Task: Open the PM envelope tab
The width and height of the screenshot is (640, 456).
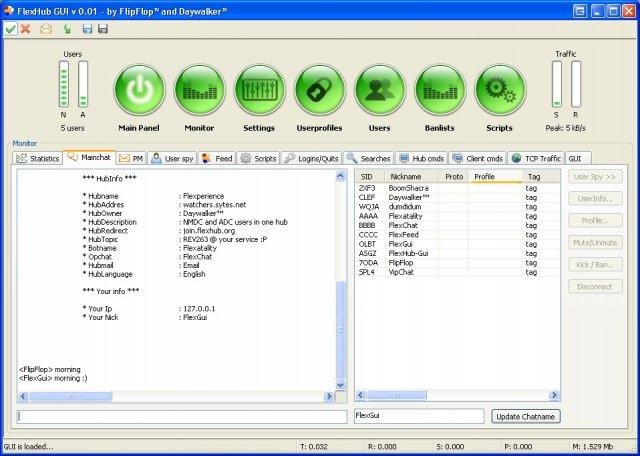Action: tap(131, 158)
